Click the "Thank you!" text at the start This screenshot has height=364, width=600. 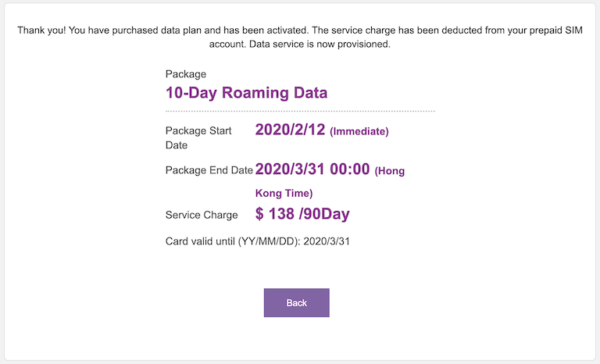43,30
